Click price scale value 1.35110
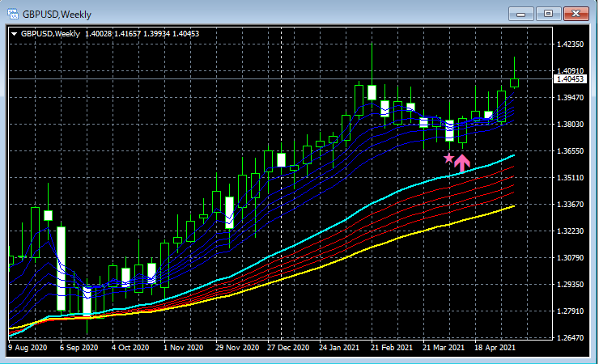The width and height of the screenshot is (599, 364). point(571,178)
